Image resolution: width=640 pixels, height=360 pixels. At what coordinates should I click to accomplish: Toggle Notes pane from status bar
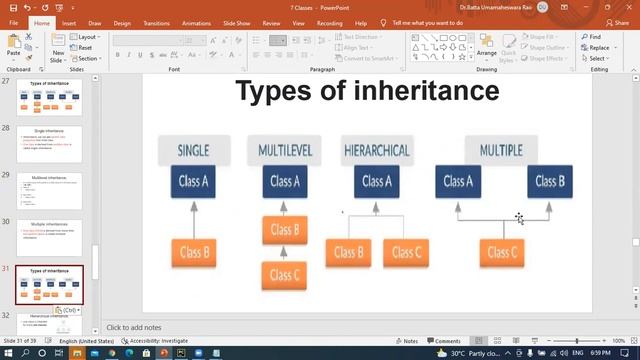click(x=407, y=340)
